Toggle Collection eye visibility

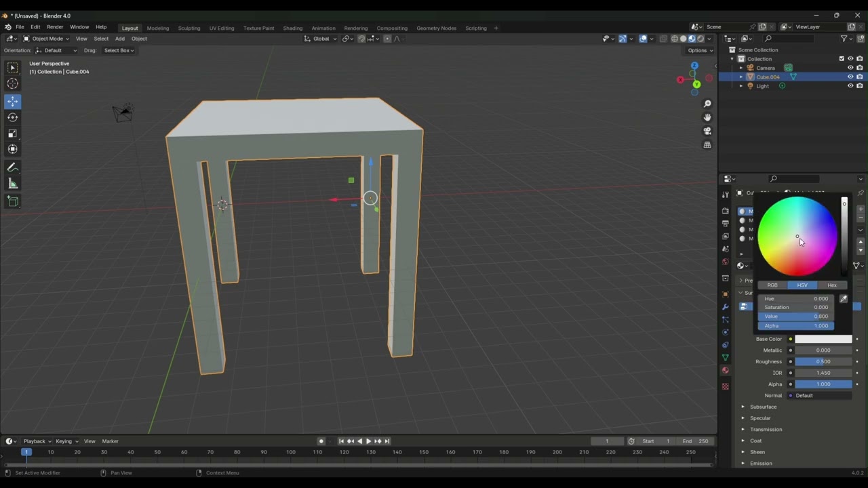click(850, 59)
